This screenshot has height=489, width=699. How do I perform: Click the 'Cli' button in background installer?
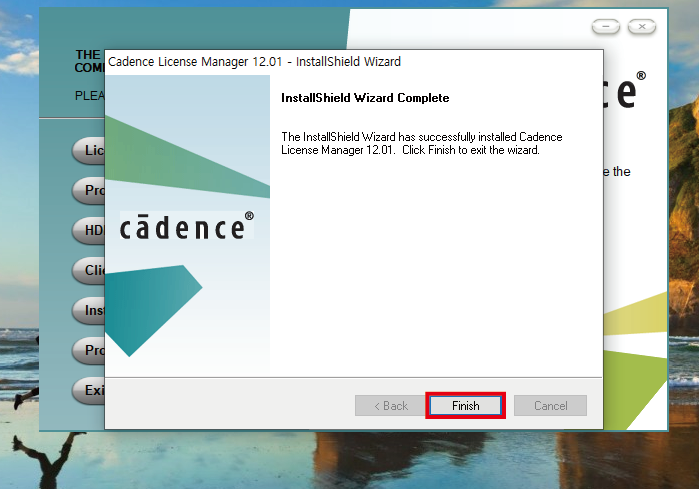point(89,270)
